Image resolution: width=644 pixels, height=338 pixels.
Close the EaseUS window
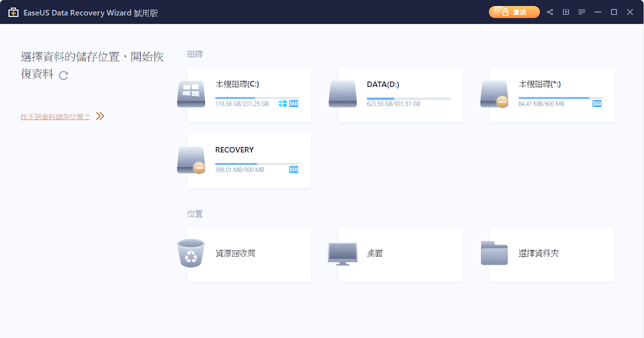click(x=630, y=12)
